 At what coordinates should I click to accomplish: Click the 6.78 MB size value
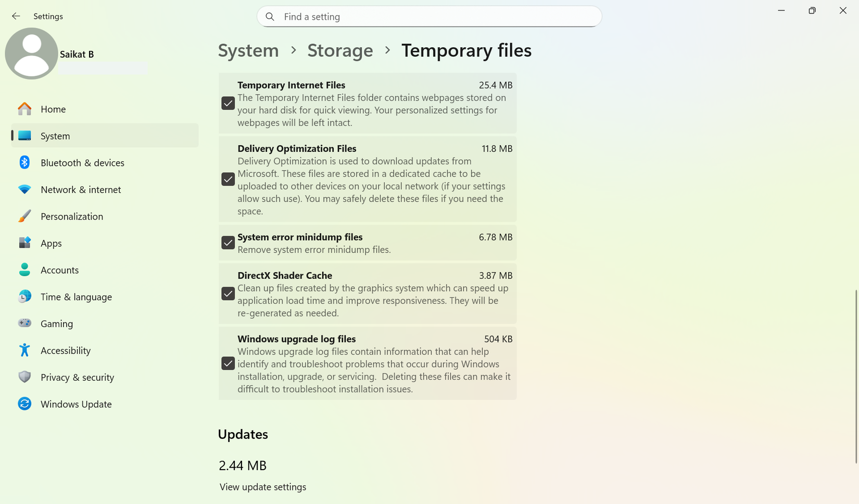pyautogui.click(x=496, y=237)
